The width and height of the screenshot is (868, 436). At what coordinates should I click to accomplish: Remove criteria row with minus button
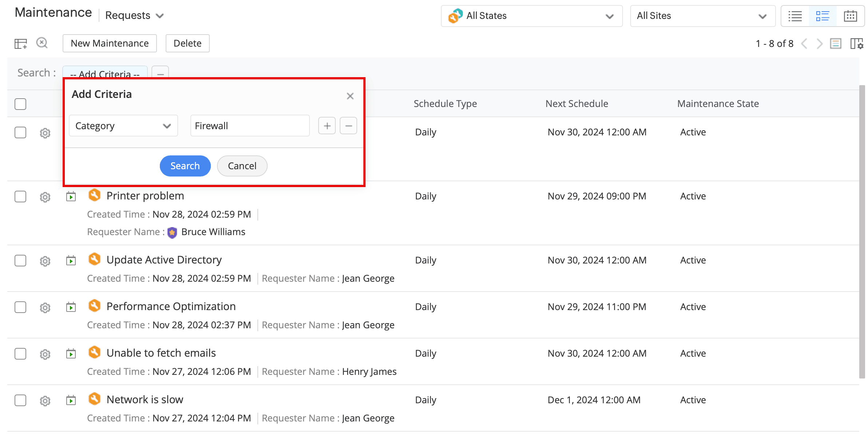pos(348,126)
